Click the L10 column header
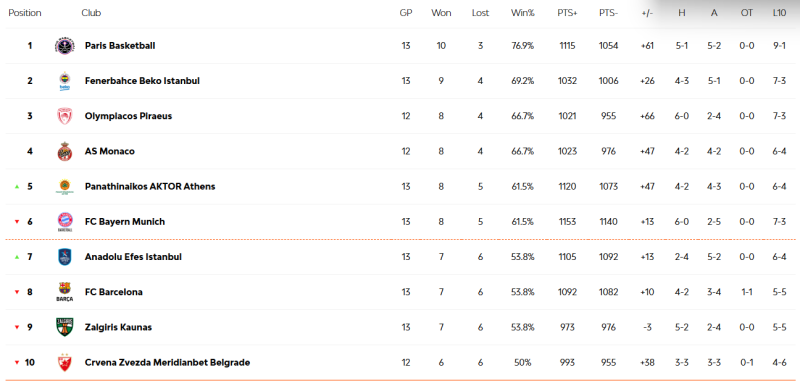This screenshot has height=386, width=800. coord(779,13)
